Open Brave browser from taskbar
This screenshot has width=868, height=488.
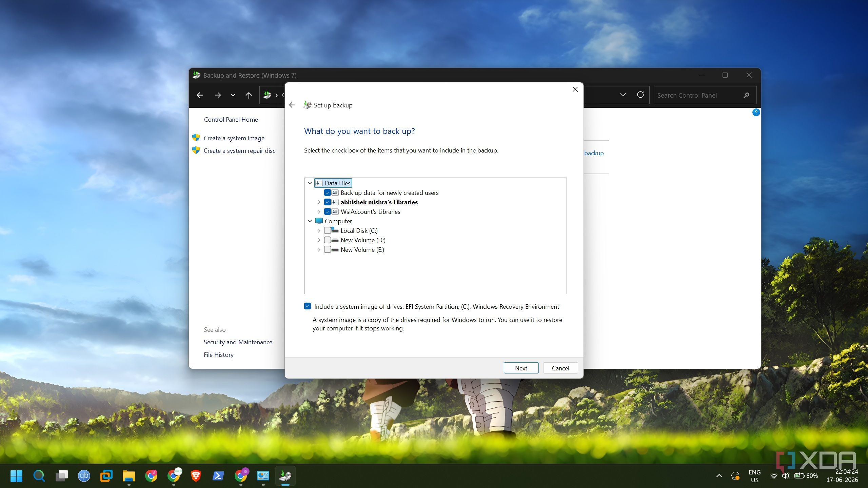(x=196, y=476)
